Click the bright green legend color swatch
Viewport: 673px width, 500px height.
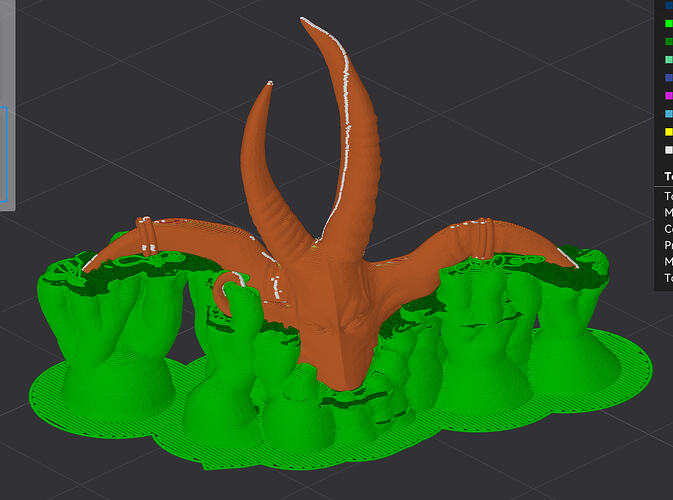[x=669, y=23]
